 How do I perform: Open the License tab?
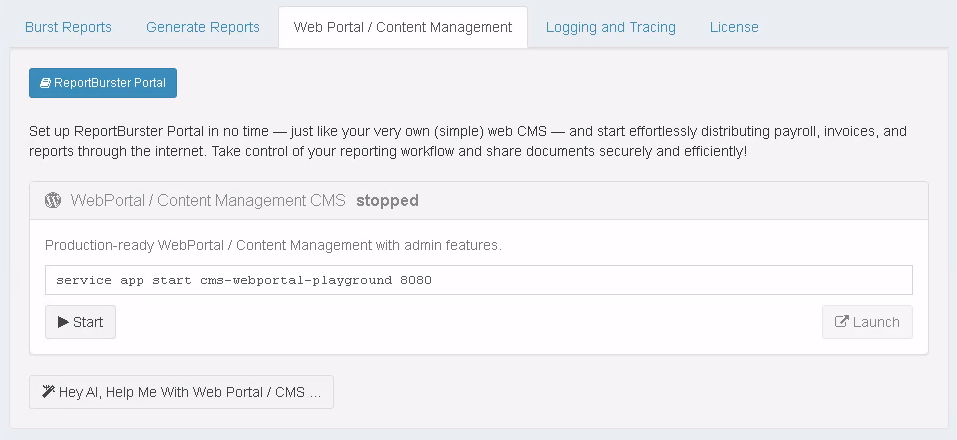[734, 27]
